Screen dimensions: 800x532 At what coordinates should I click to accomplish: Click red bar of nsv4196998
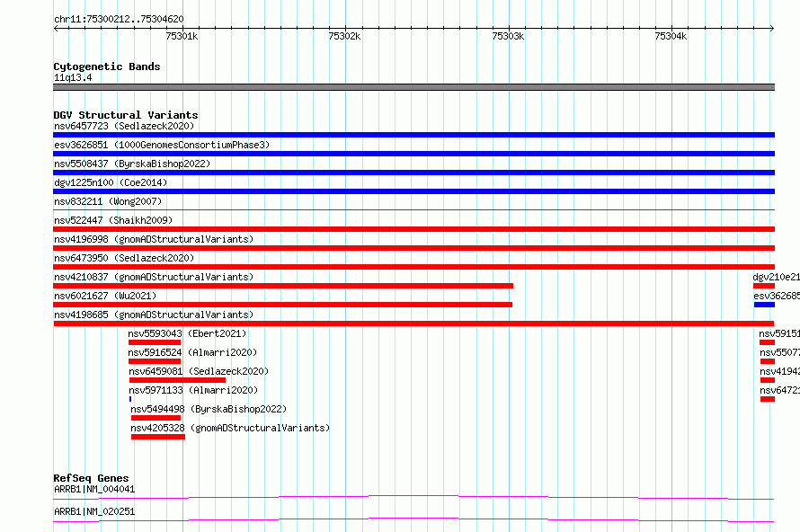pyautogui.click(x=413, y=248)
